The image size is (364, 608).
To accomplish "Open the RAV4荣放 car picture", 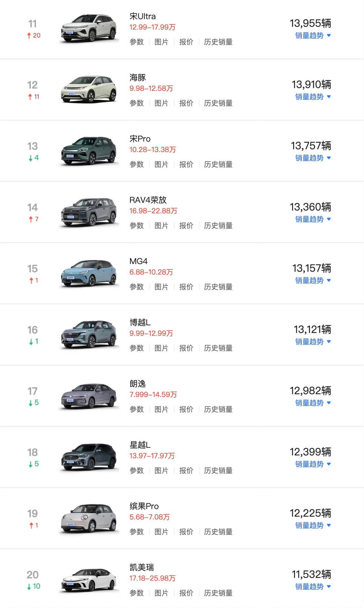I will 89,212.
